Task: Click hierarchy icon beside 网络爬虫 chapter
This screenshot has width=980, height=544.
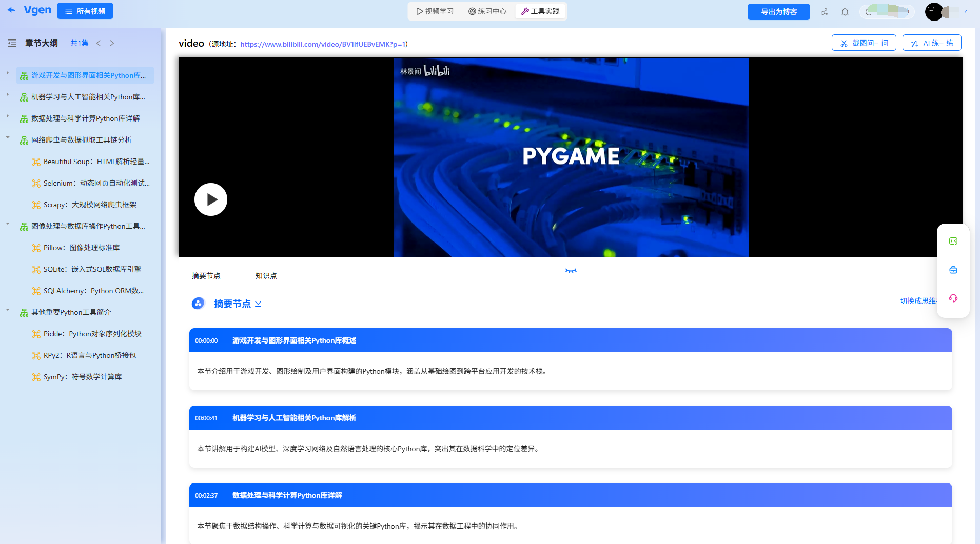Action: pos(24,140)
